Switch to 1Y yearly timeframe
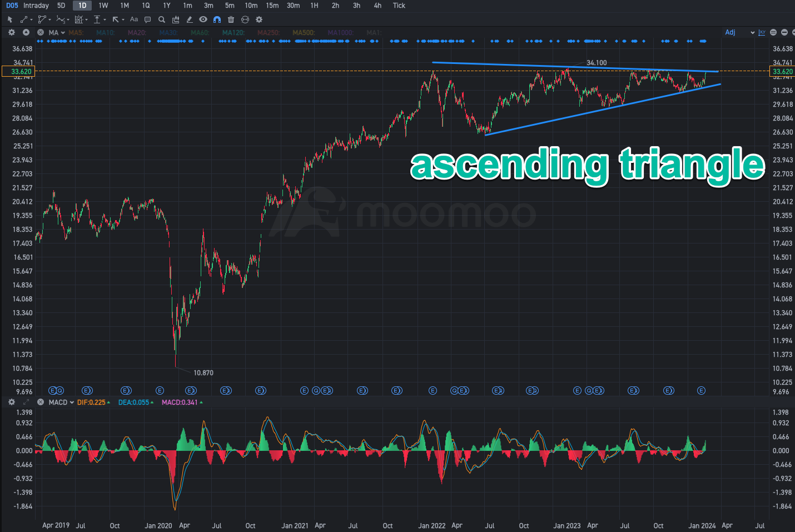 (167, 6)
